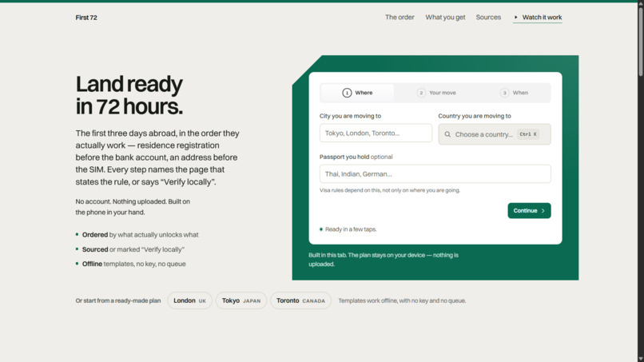Click the "Built in this tab" note
644x362 pixels.
[x=384, y=259]
